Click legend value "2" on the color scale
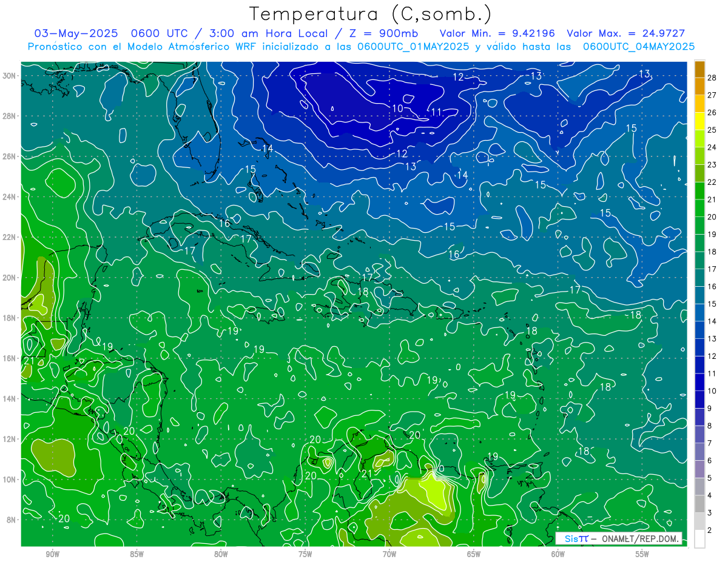728x562 pixels. coord(710,530)
